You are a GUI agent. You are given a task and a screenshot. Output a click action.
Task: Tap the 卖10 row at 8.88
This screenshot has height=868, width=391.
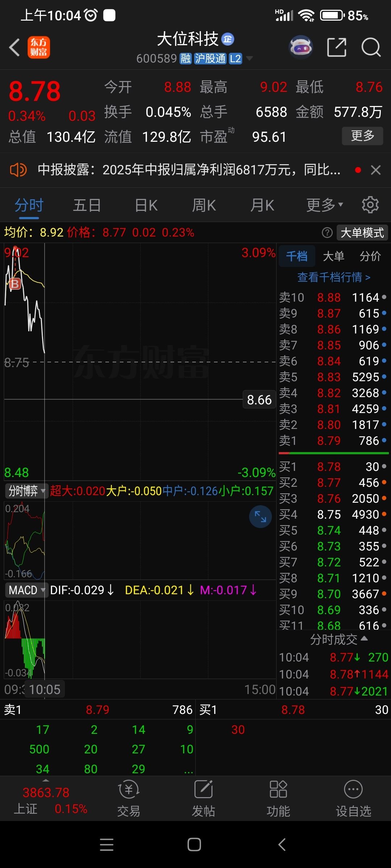coord(333,297)
